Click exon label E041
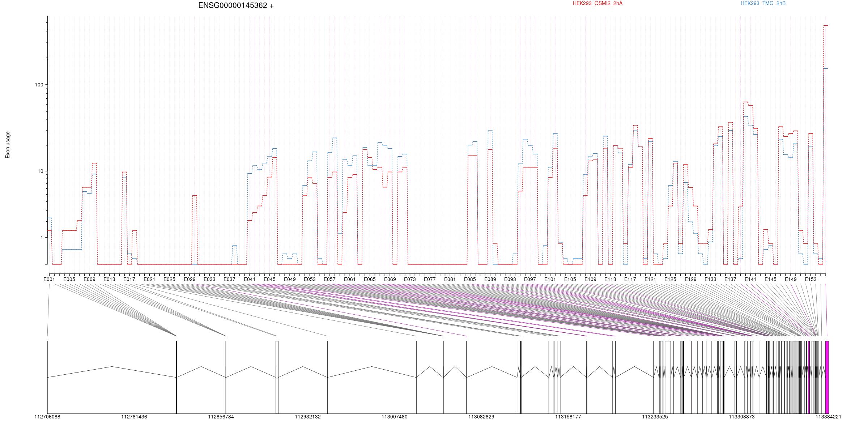Screen dimensions: 868x434 tap(250, 279)
